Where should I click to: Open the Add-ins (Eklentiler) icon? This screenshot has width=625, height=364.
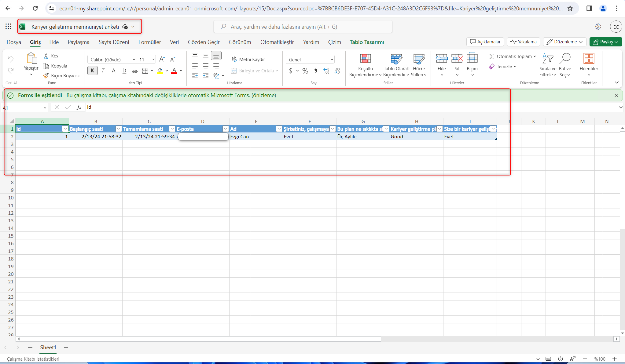589,59
